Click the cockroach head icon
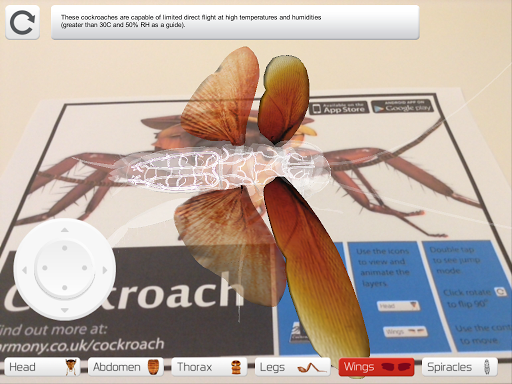 tap(71, 367)
